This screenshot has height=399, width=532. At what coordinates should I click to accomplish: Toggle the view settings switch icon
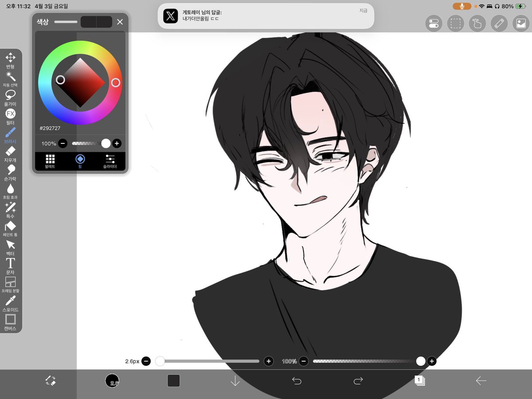click(433, 24)
